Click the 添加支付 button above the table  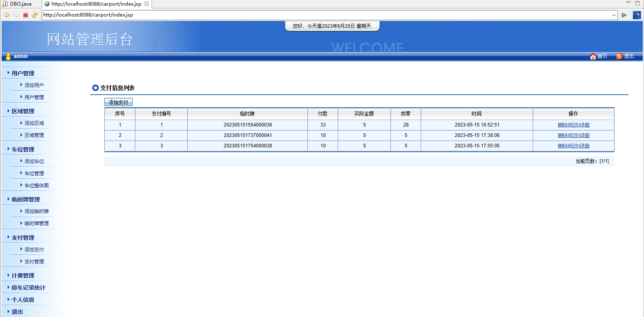point(118,102)
